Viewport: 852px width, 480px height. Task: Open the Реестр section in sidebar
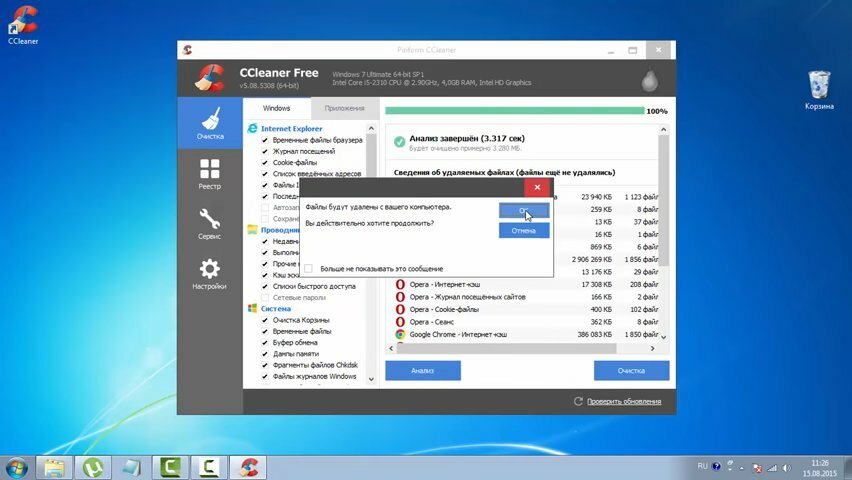pyautogui.click(x=210, y=174)
